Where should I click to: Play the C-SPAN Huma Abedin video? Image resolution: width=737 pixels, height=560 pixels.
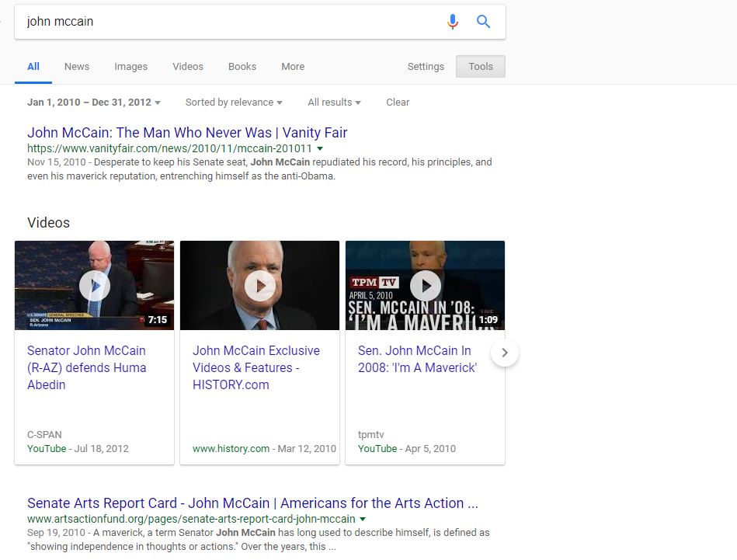94,286
